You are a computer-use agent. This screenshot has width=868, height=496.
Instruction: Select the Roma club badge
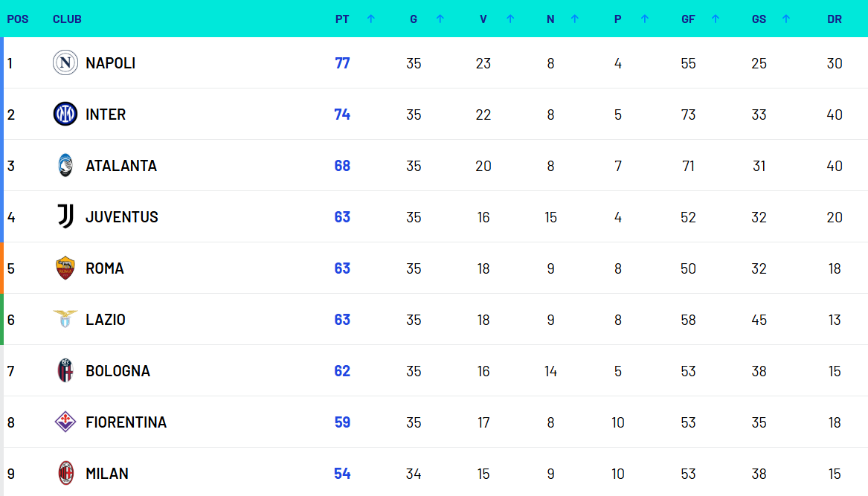(x=65, y=268)
